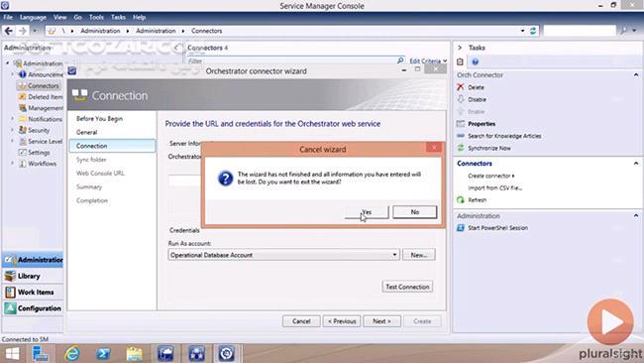The width and height of the screenshot is (644, 363).
Task: Click the refresh icon in address bar
Action: pos(533,31)
